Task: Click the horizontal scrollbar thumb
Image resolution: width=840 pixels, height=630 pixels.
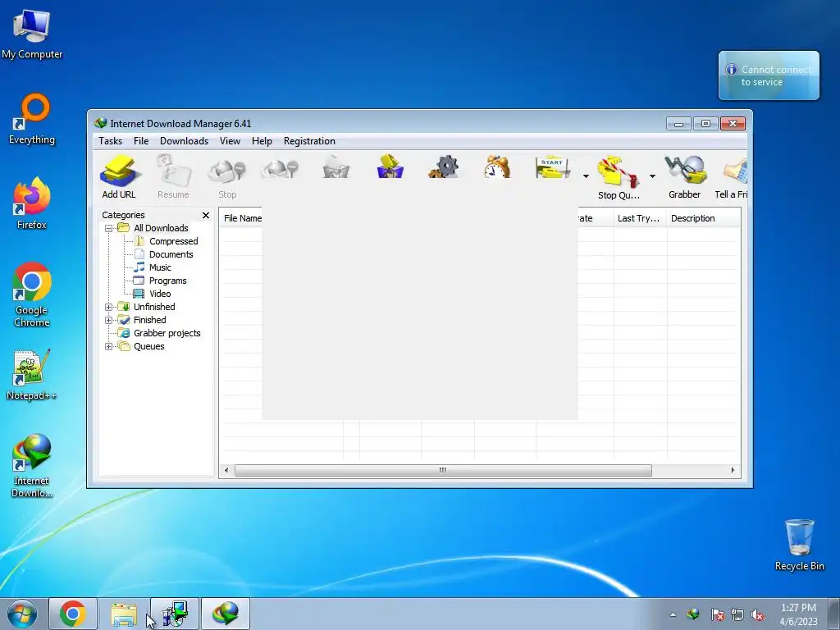Action: coord(443,470)
